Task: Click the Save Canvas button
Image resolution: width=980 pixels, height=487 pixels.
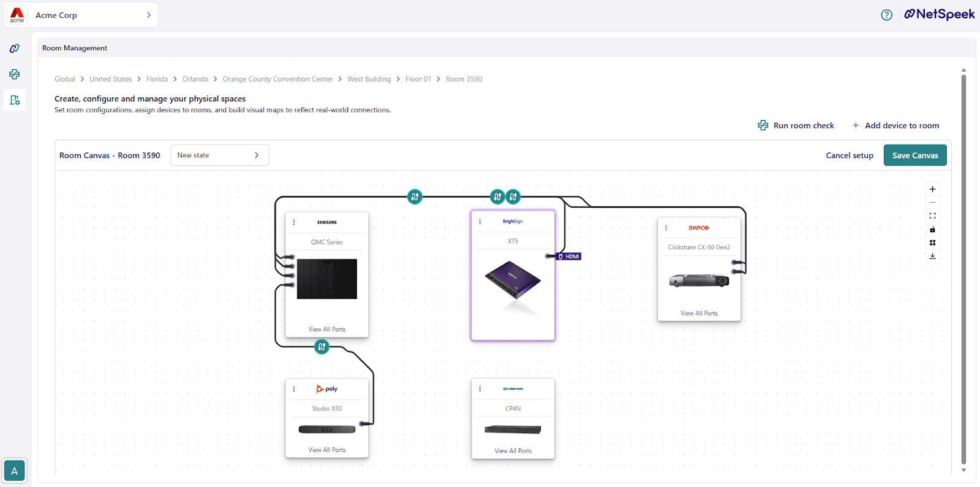Action: point(915,155)
